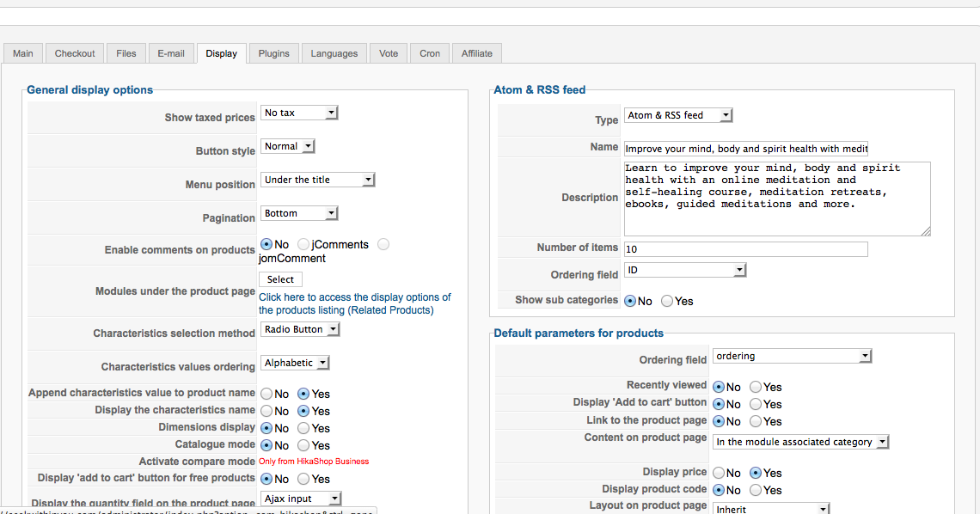Enable Dimensions display with Yes
The width and height of the screenshot is (980, 514).
coord(303,428)
